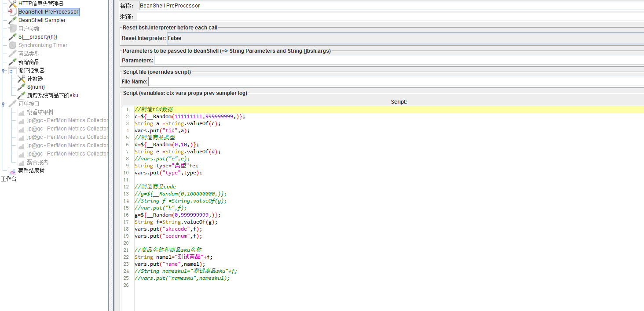
Task: Click the 计数器 counter config icon
Action: 21,79
